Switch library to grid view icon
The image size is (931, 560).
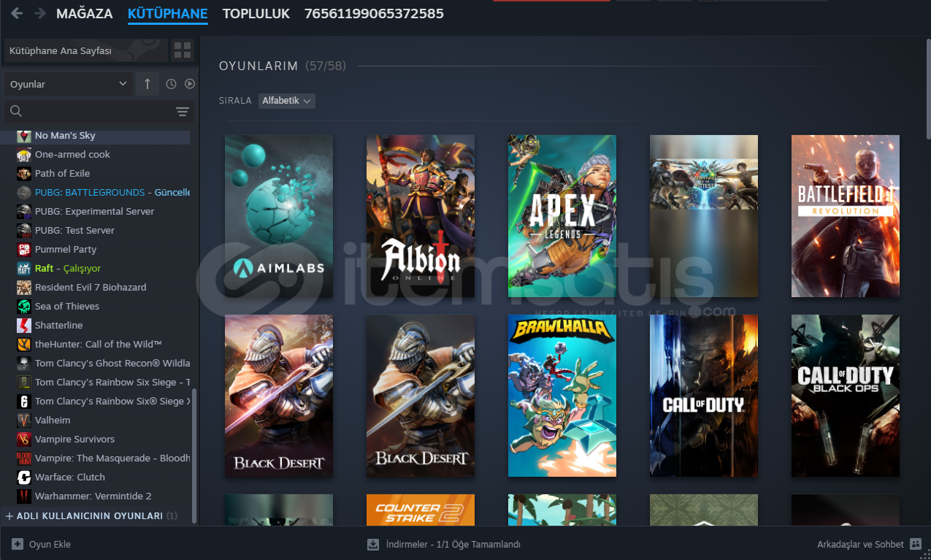183,51
